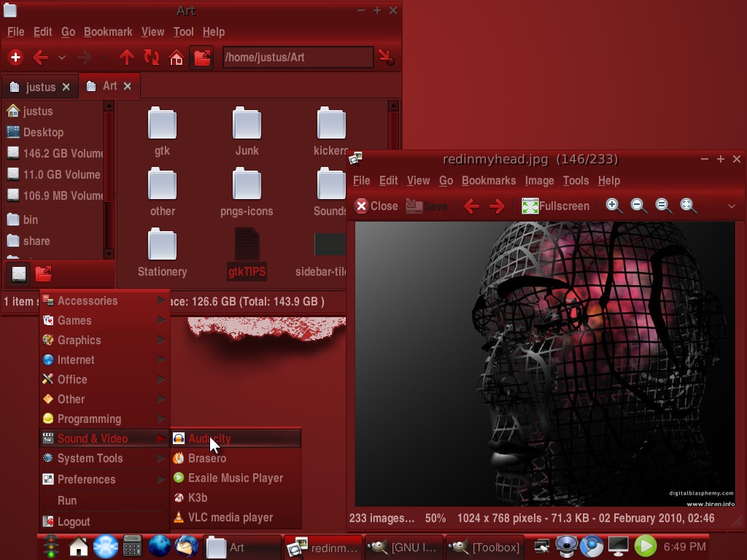Select the bin bookmark in side pane

click(53, 219)
